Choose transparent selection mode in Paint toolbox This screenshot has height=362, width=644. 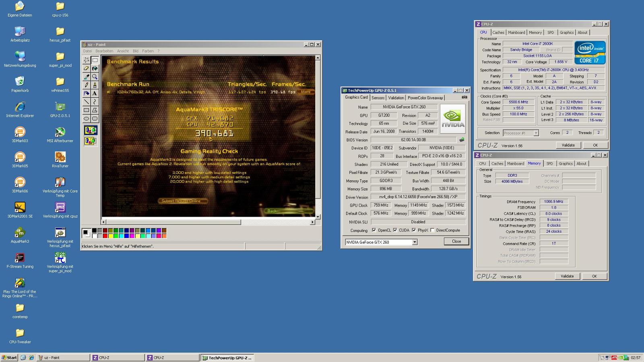coord(91,141)
